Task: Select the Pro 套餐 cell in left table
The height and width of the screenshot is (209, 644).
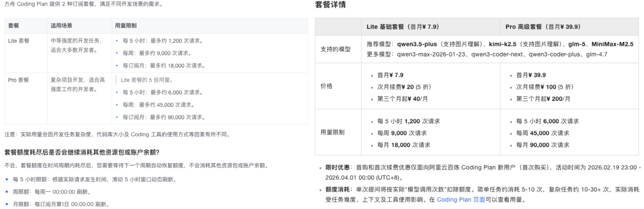Action: (18, 80)
